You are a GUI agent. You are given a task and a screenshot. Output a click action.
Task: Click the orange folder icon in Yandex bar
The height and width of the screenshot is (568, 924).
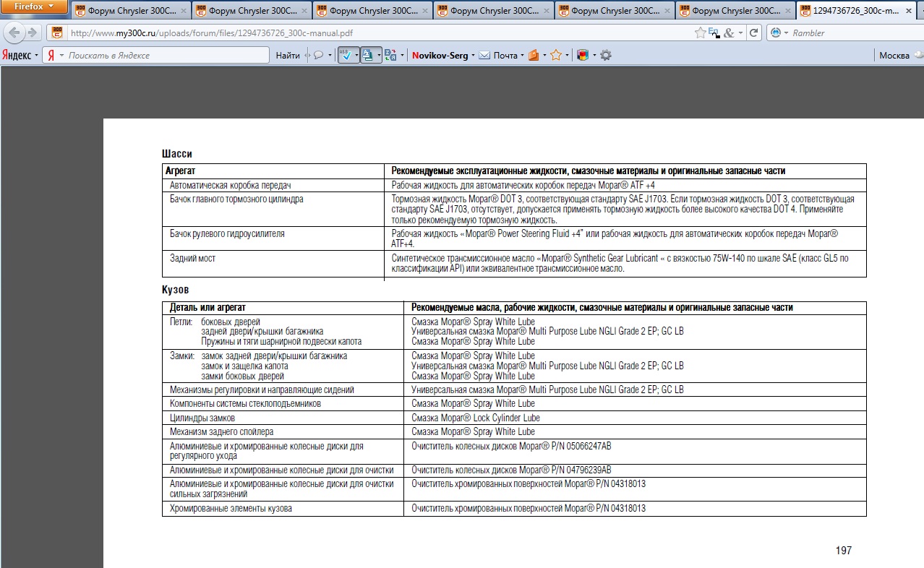[x=534, y=55]
